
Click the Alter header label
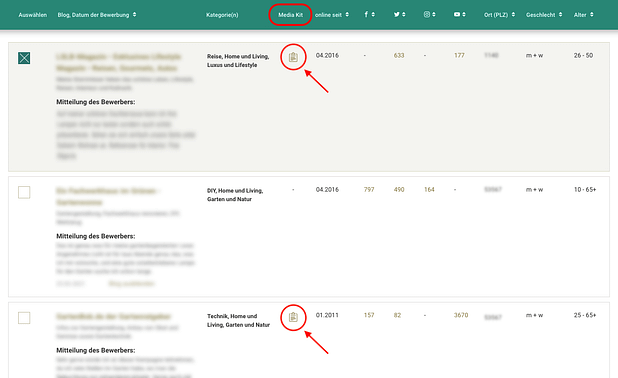tap(580, 15)
